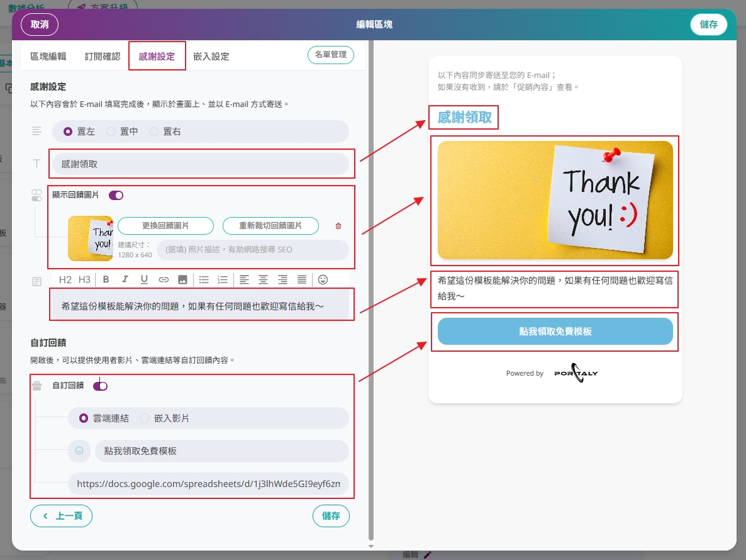
Task: Toggle the 自訂回饋 switch
Action: coord(101,386)
